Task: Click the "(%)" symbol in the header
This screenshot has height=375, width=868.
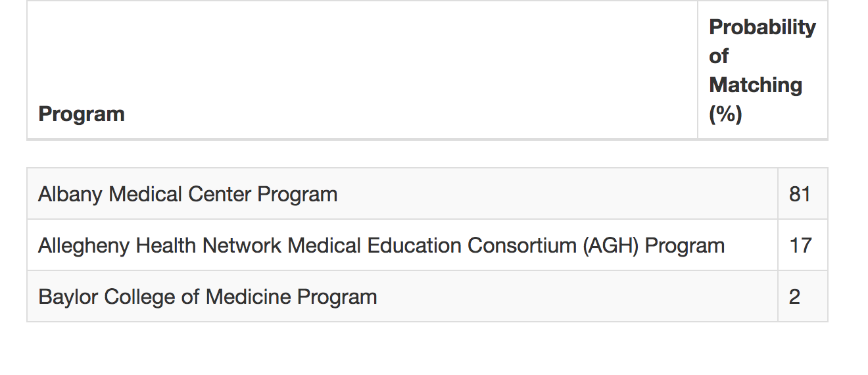Action: 725,114
